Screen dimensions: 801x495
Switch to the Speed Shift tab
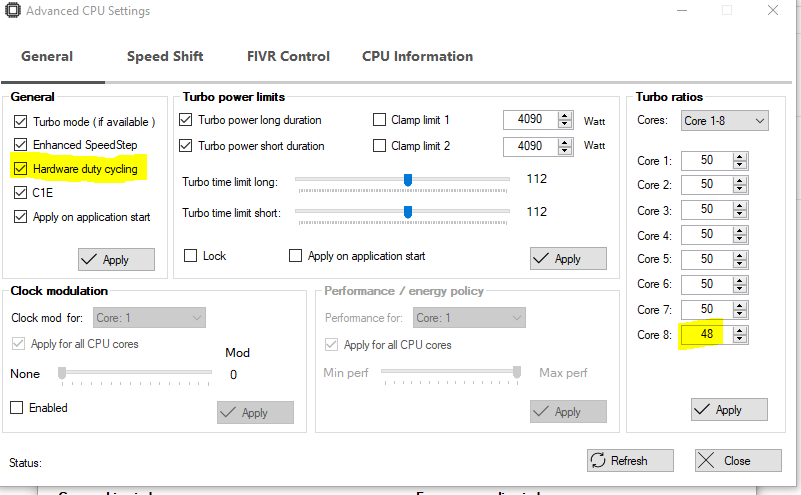pos(165,56)
